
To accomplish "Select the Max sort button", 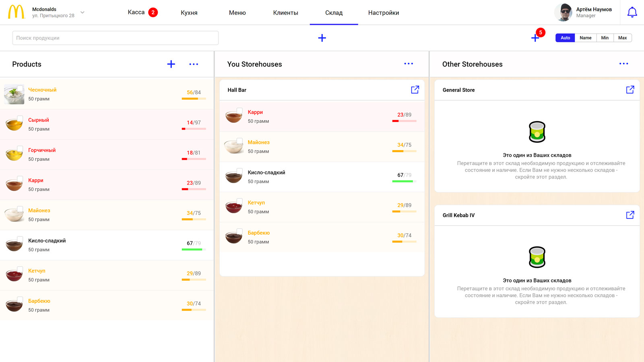I will point(622,38).
